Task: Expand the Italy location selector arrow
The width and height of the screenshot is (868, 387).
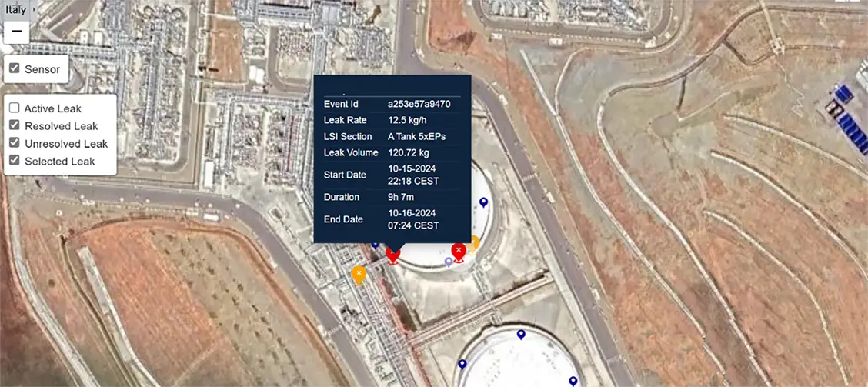Action: click(34, 10)
